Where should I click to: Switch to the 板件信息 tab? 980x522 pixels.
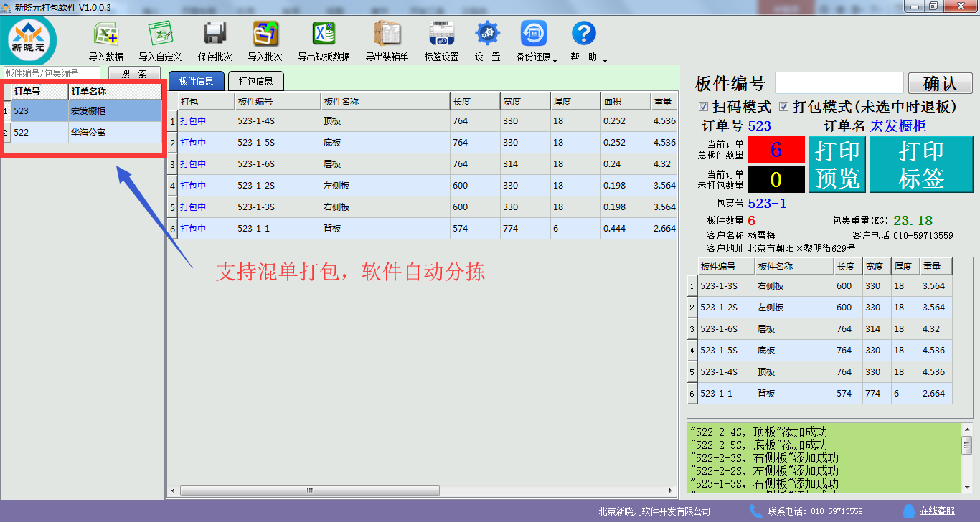click(x=197, y=81)
